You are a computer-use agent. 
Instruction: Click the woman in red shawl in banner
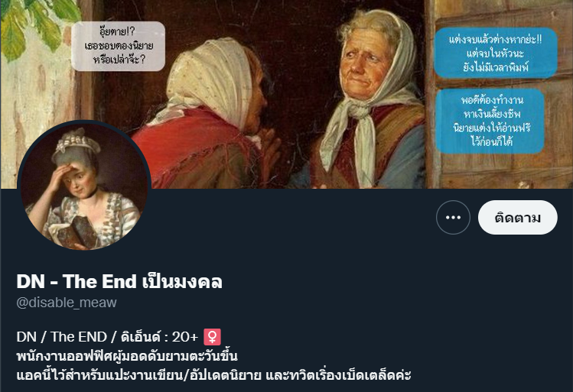click(x=205, y=121)
